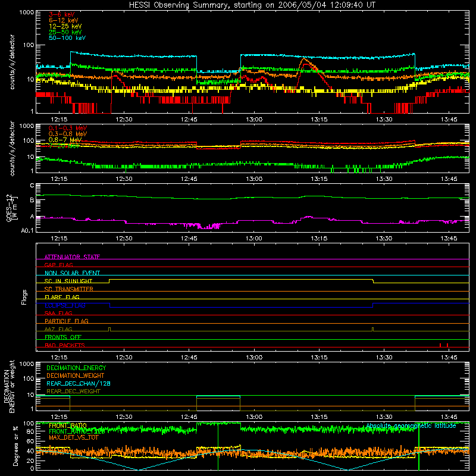Select the REAR_DEC_WEIGHT legend entry

(x=73, y=392)
